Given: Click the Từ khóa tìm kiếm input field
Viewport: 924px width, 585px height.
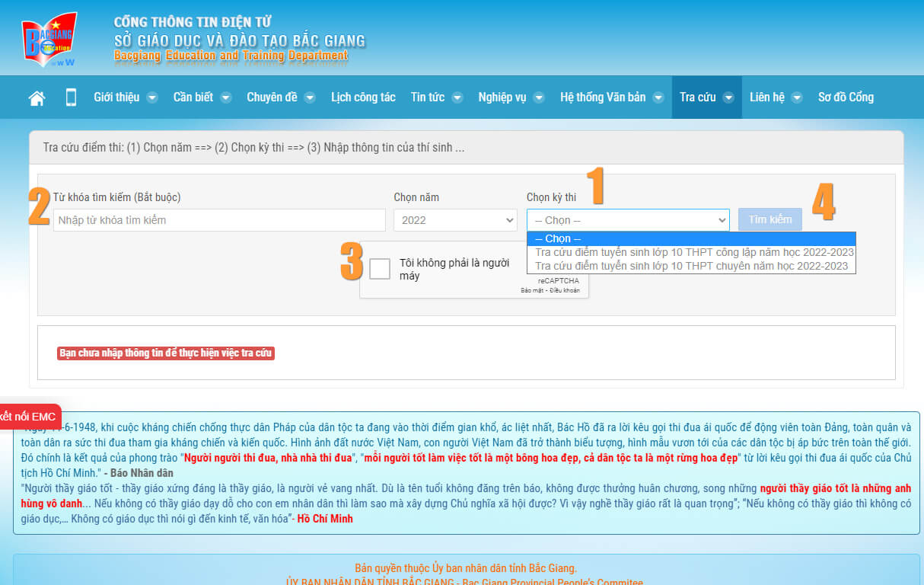Looking at the screenshot, I should coord(219,220).
